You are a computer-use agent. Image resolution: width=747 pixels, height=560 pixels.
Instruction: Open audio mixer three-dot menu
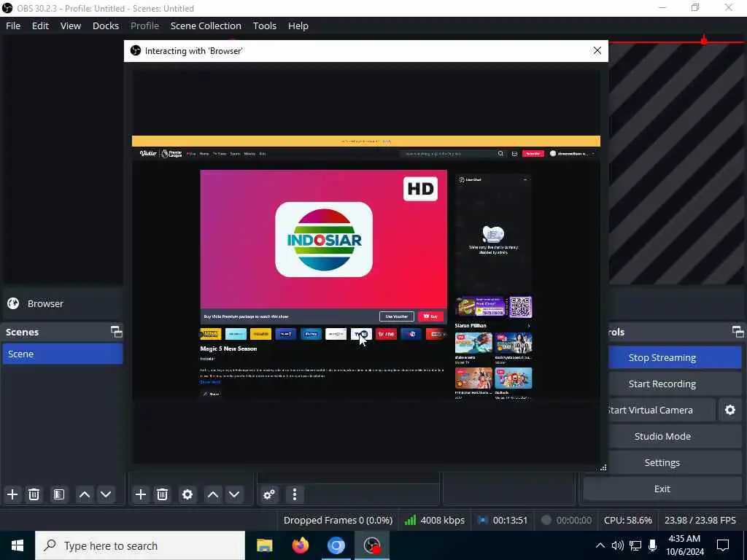point(295,494)
